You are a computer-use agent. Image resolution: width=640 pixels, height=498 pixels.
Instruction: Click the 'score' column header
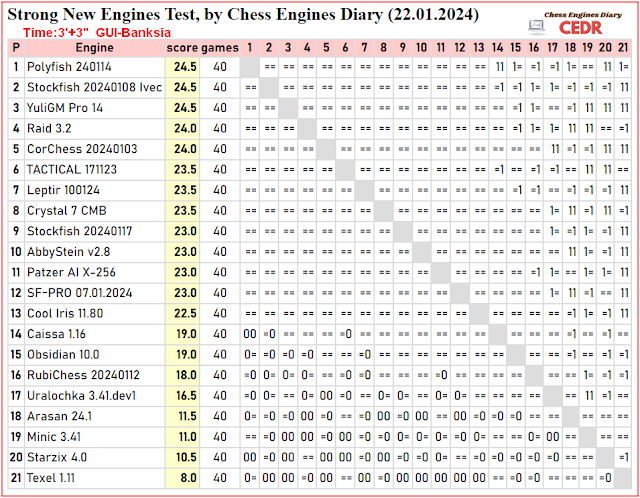tap(182, 48)
